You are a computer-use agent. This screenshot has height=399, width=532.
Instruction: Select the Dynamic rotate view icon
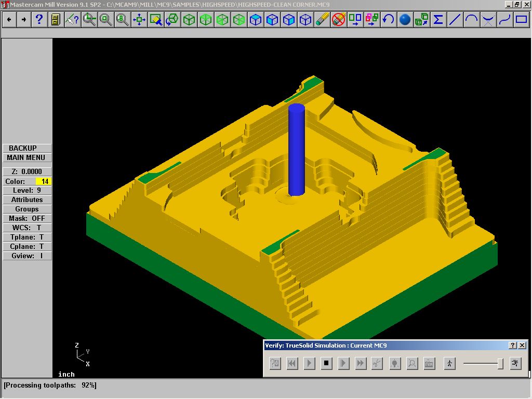172,20
